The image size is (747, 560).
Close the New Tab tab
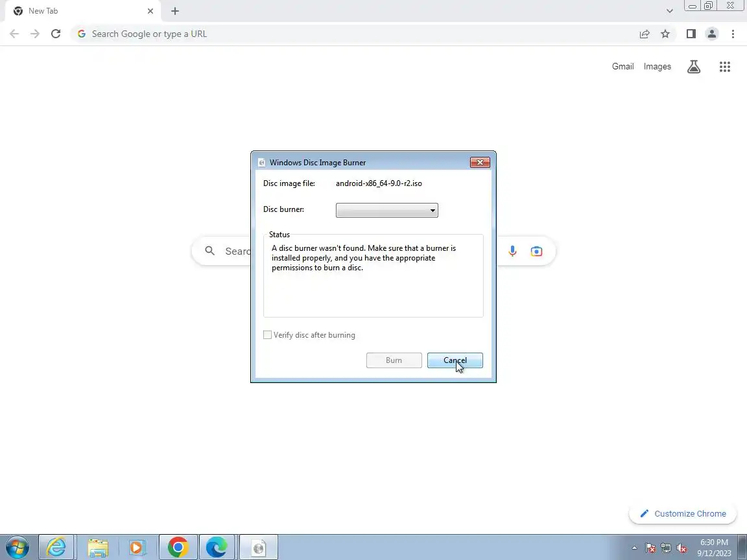[x=150, y=11]
